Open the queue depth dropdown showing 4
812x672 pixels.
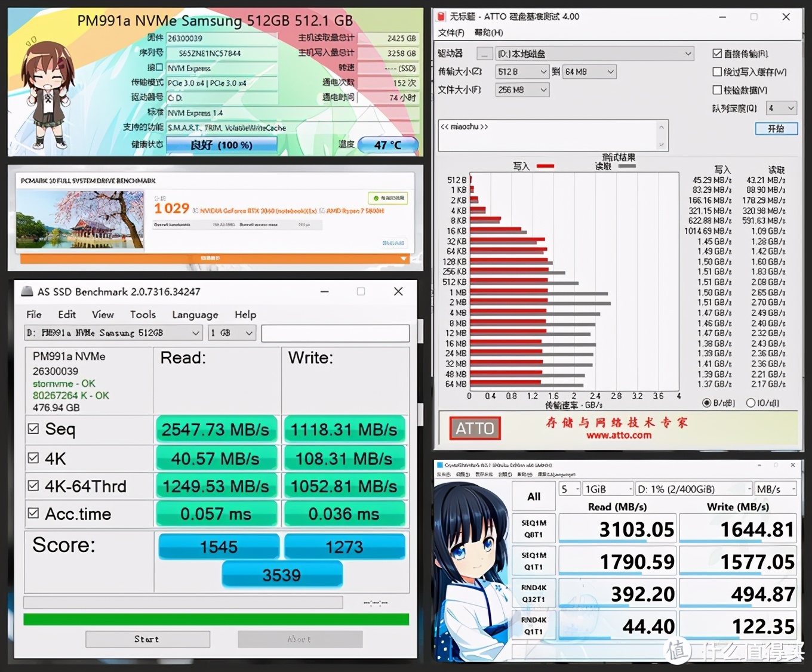pos(782,108)
